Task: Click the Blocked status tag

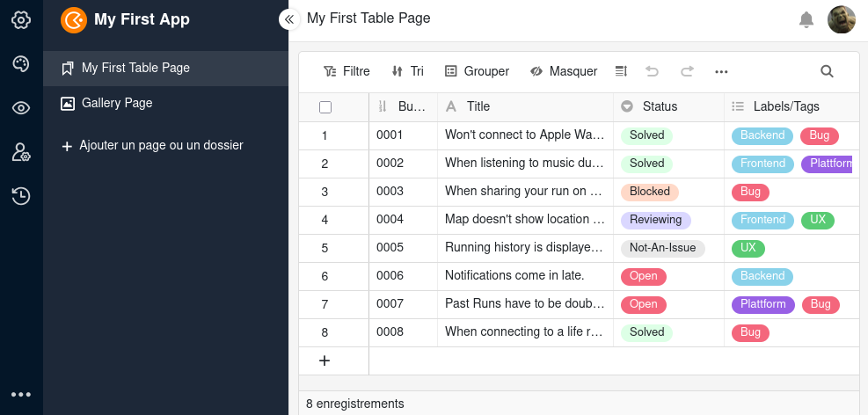Action: (650, 192)
